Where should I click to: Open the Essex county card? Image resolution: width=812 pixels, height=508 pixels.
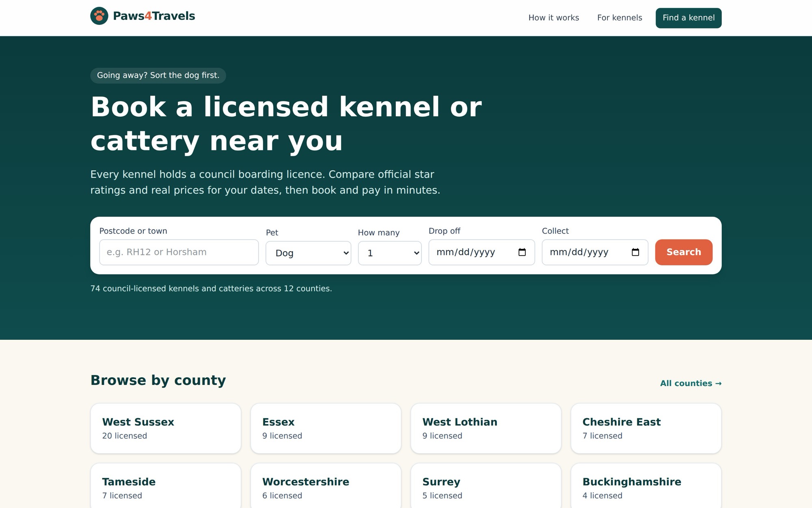pos(326,428)
